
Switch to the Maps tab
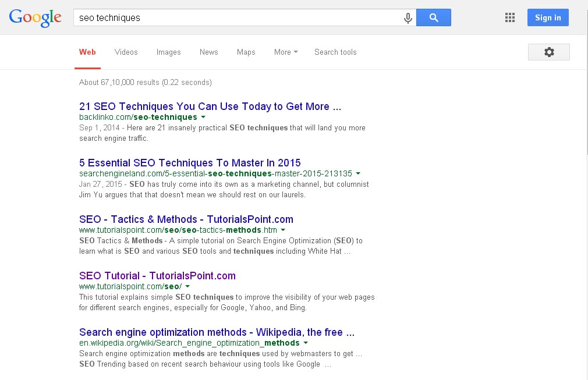pyautogui.click(x=246, y=52)
